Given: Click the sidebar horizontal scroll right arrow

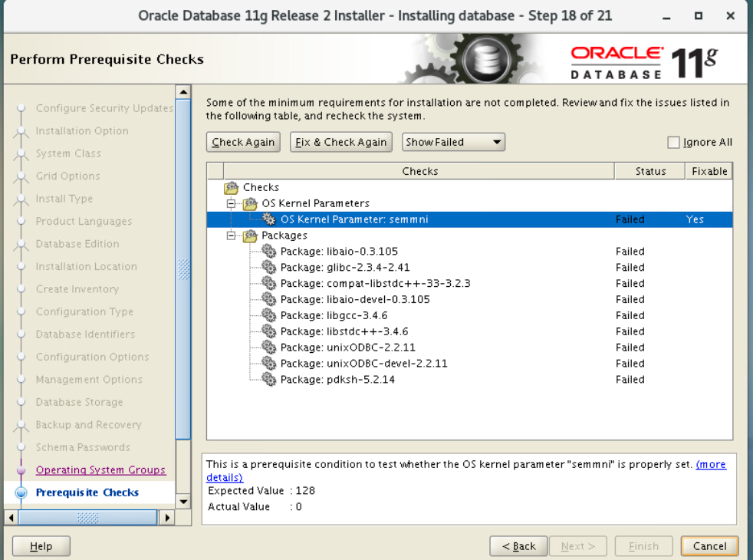Looking at the screenshot, I should click(x=166, y=518).
